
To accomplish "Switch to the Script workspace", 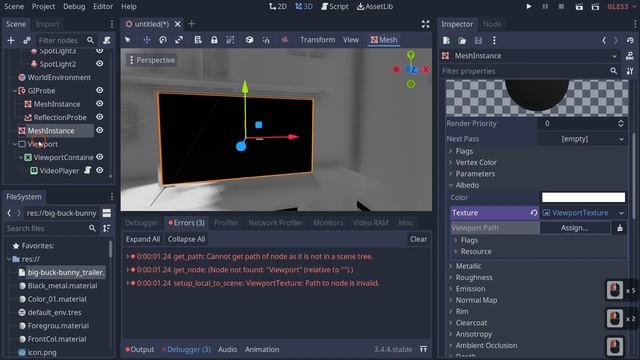I will (335, 7).
